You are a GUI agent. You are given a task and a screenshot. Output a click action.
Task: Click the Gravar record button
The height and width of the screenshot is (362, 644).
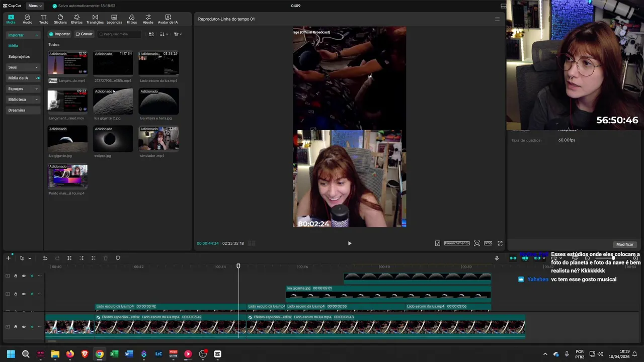84,34
